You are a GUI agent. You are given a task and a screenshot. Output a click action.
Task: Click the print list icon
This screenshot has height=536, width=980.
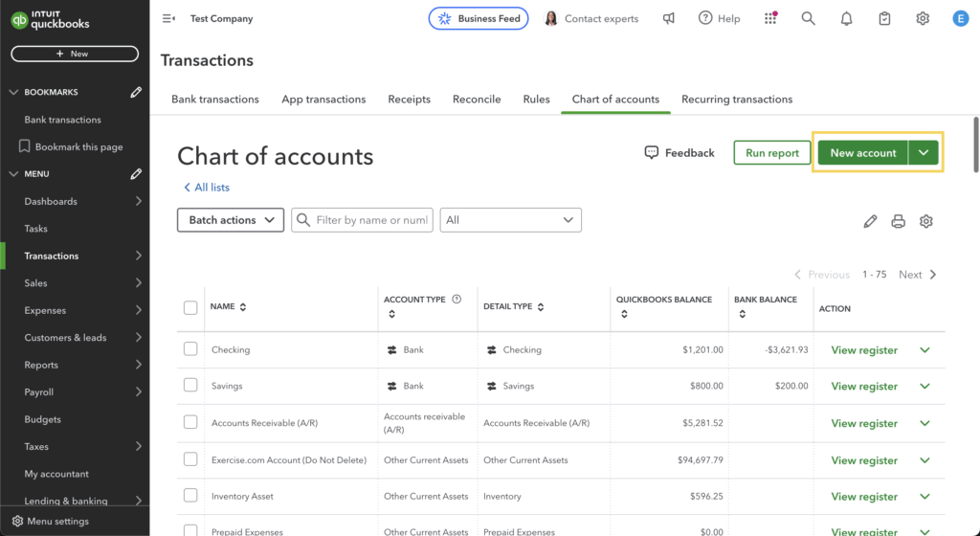point(898,221)
